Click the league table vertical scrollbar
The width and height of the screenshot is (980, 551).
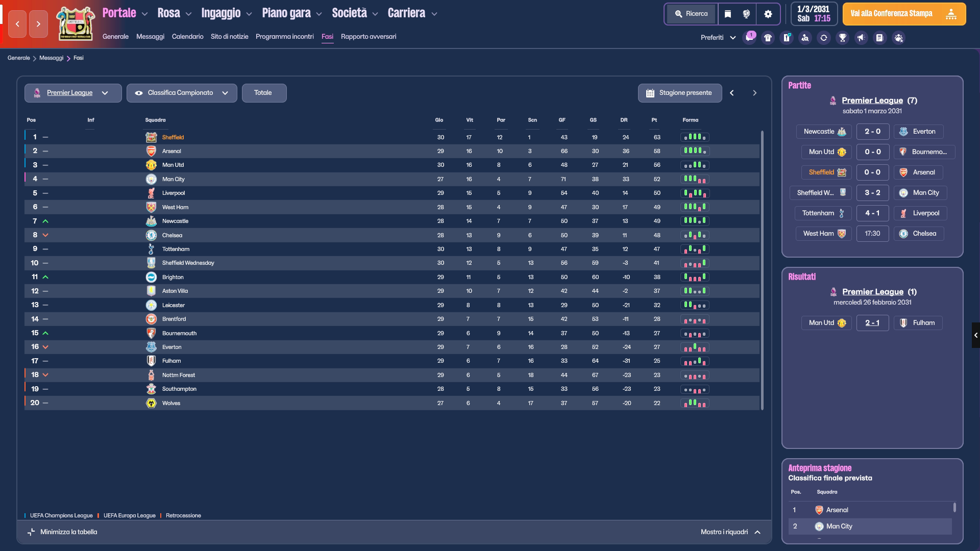tap(762, 270)
